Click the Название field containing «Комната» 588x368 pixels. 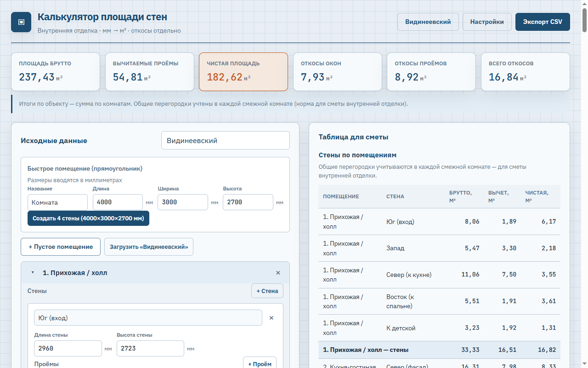click(57, 202)
